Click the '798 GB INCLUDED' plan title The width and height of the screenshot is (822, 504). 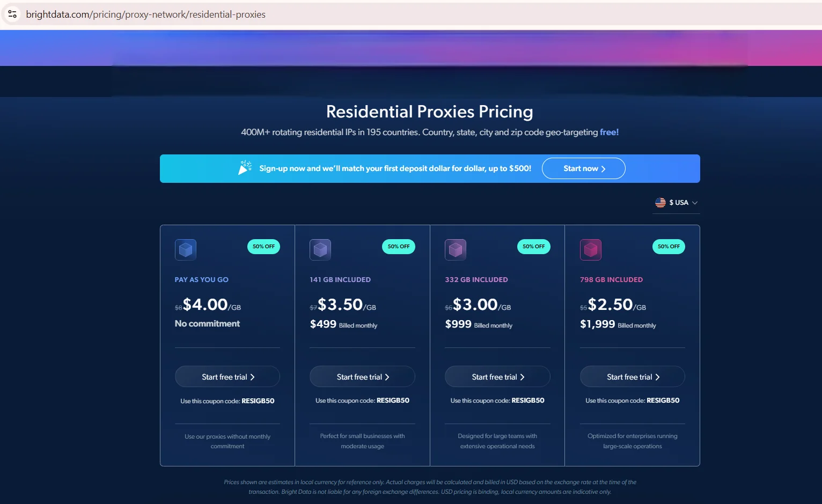click(611, 280)
